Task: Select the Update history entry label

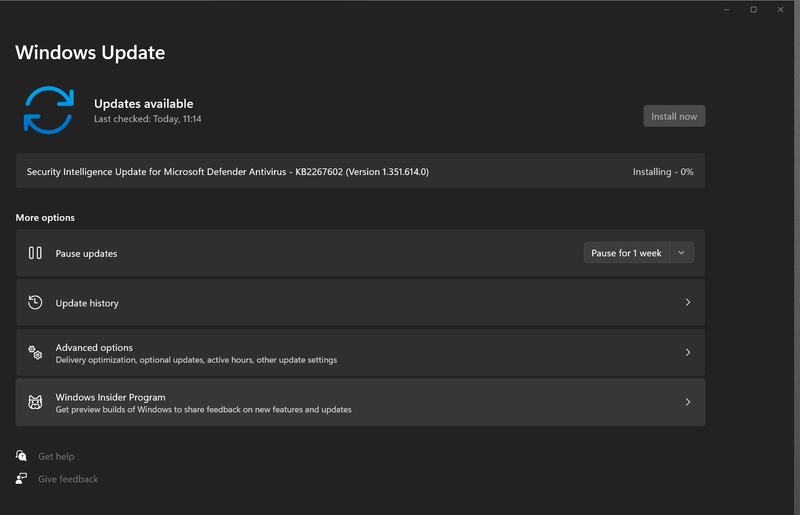Action: 87,303
